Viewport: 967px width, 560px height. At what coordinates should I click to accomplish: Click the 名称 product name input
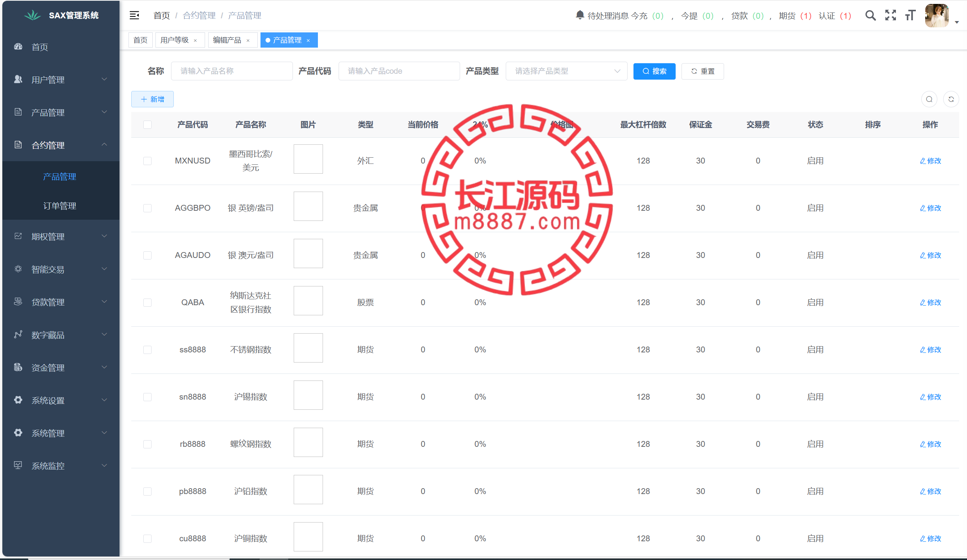point(232,71)
